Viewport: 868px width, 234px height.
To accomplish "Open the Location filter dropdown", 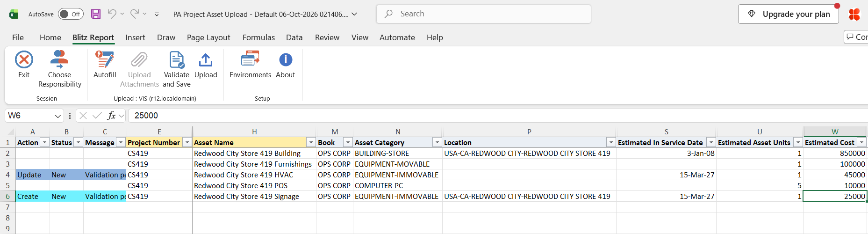I will 611,142.
